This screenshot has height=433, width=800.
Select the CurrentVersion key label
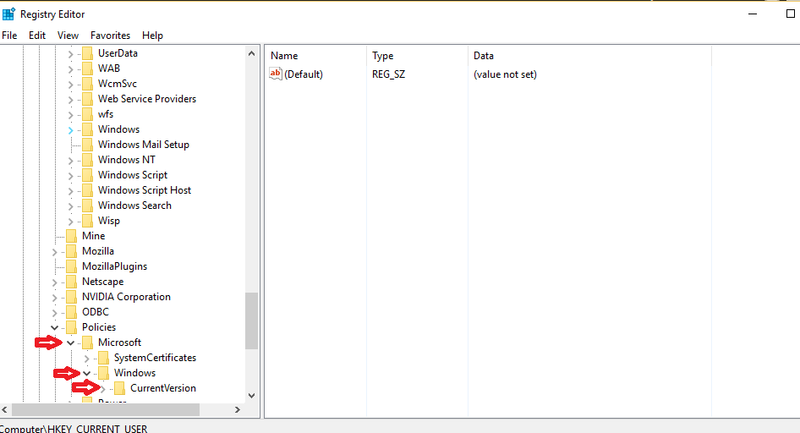point(163,389)
